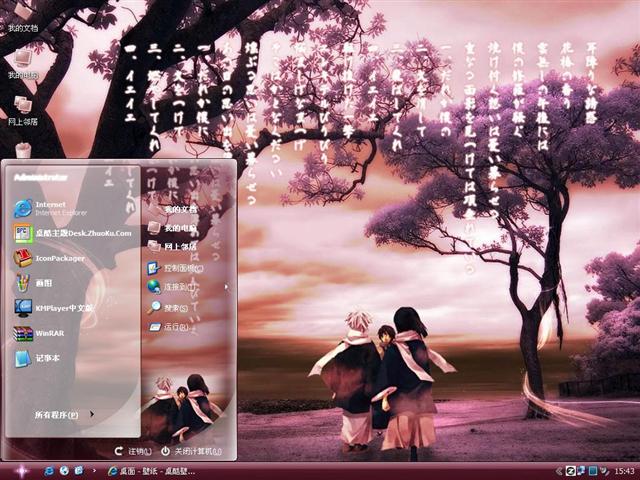Open 搜索(S) search
Viewport: 640px width, 480px height.
(x=169, y=307)
